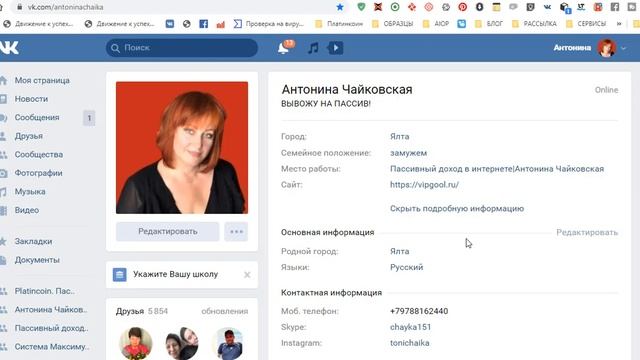640x360 pixels.
Task: Dismiss the Укажите Вашу школу prompt
Action: 247,275
